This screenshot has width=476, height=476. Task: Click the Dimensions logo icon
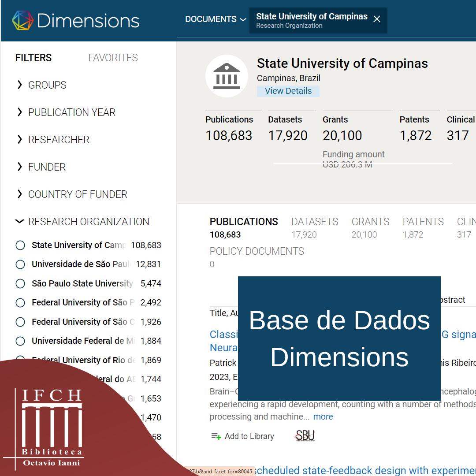coord(23,20)
